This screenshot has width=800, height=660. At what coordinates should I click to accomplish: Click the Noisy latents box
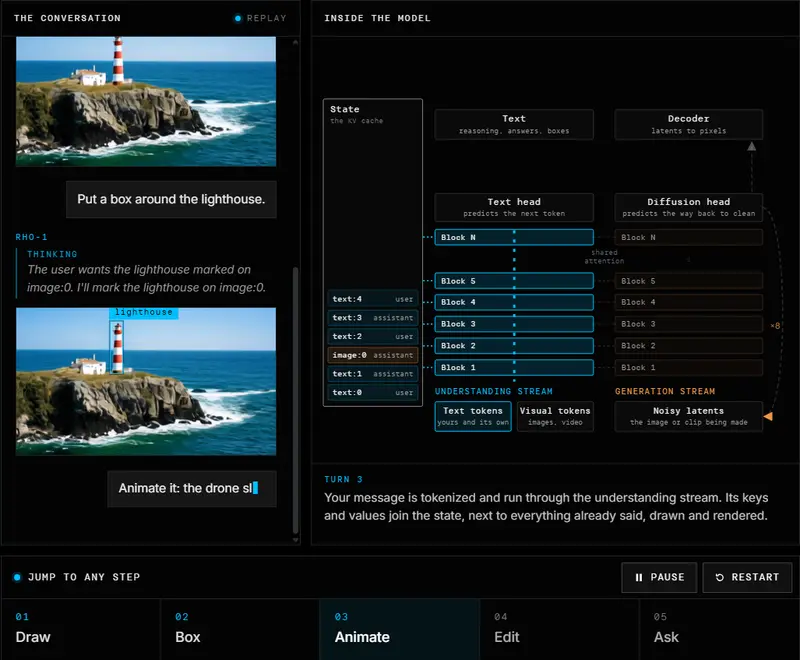coord(688,416)
